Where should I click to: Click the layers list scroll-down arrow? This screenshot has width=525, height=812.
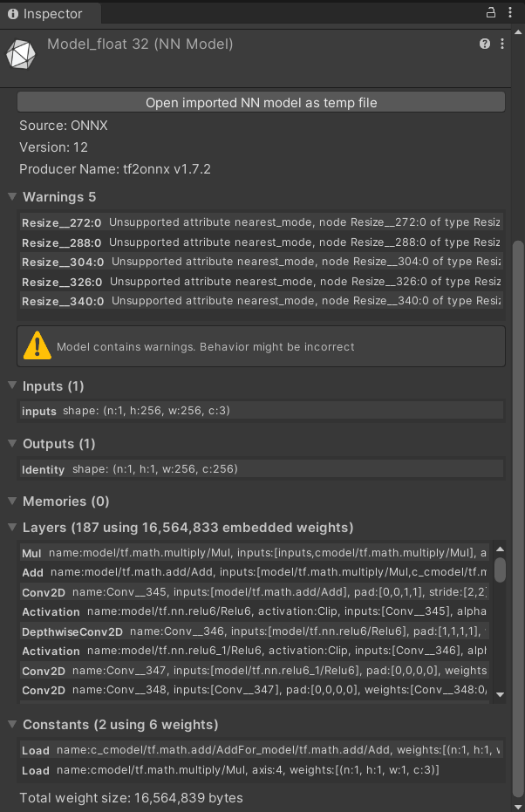point(501,694)
